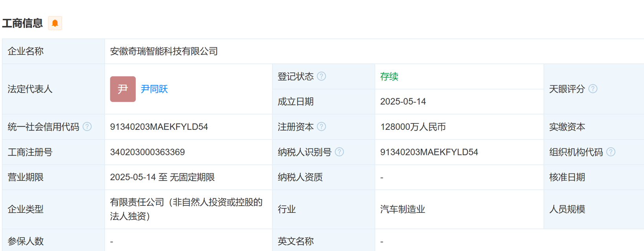This screenshot has width=644, height=251.
Task: Click the help icon beside 纳税人识别号
Action: (339, 152)
